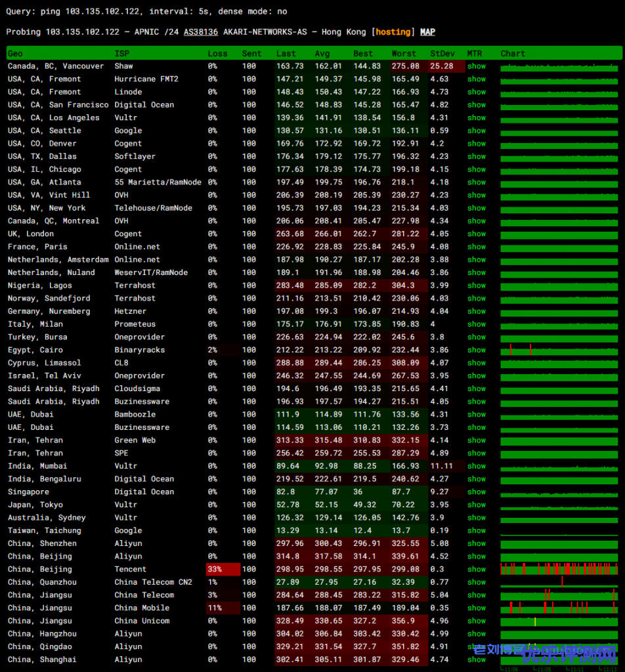The image size is (625, 672).
Task: Show MTR for USA, CA, Seattle Google
Action: pos(476,131)
